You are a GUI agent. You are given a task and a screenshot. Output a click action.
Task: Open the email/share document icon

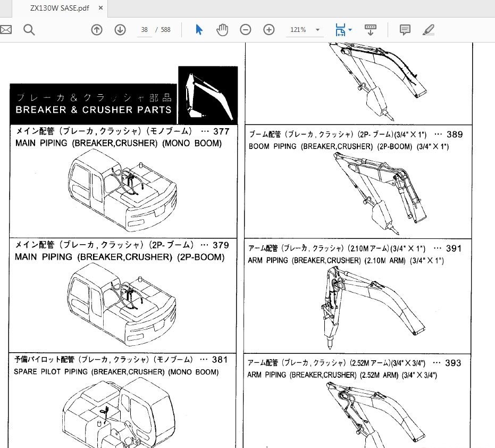(6, 29)
